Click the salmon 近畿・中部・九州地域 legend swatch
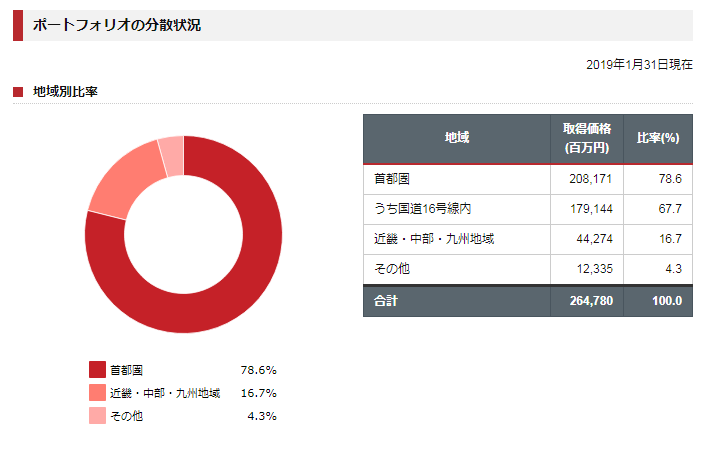Image resolution: width=714 pixels, height=449 pixels. (97, 392)
